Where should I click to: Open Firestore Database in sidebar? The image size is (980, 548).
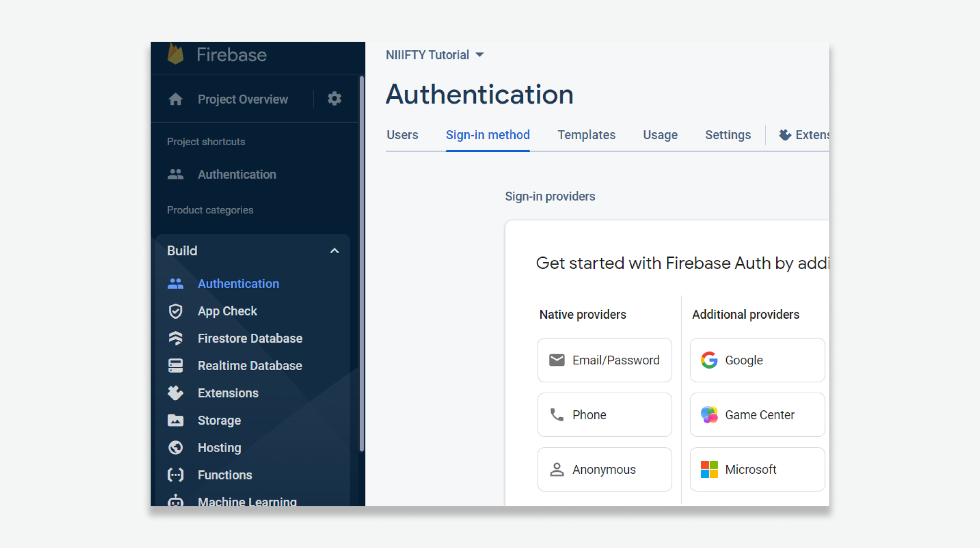[x=250, y=338]
